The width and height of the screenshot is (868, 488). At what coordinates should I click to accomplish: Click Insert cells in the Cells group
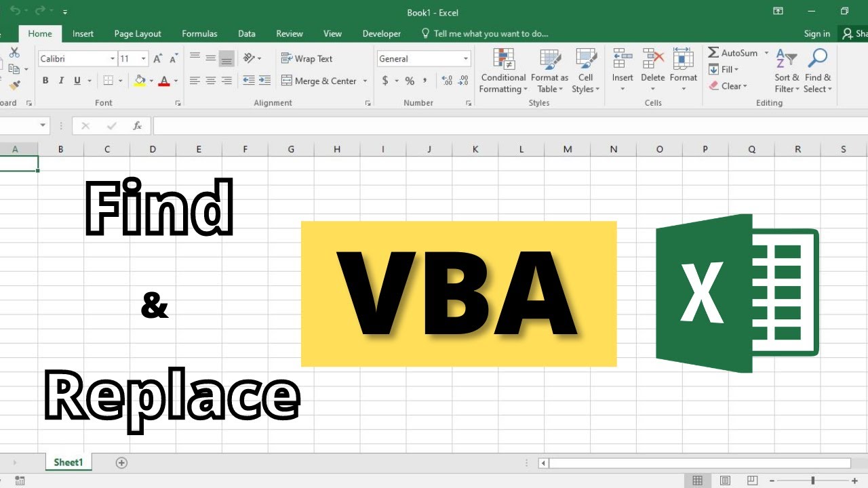coord(623,70)
